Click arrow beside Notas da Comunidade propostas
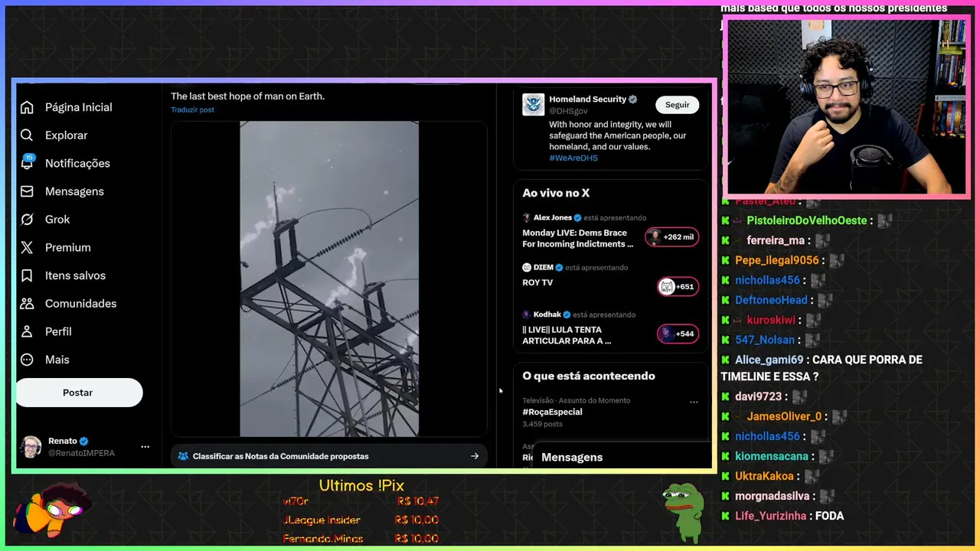 click(x=475, y=456)
